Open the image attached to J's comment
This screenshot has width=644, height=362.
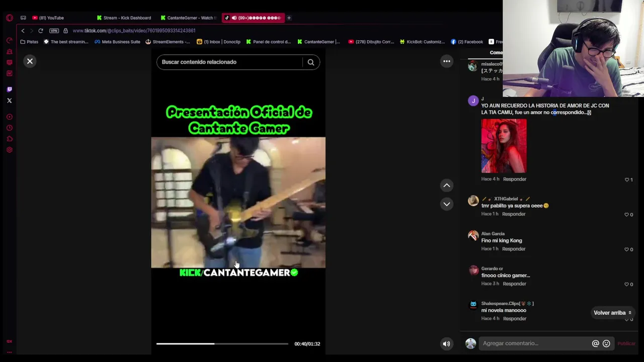click(504, 146)
